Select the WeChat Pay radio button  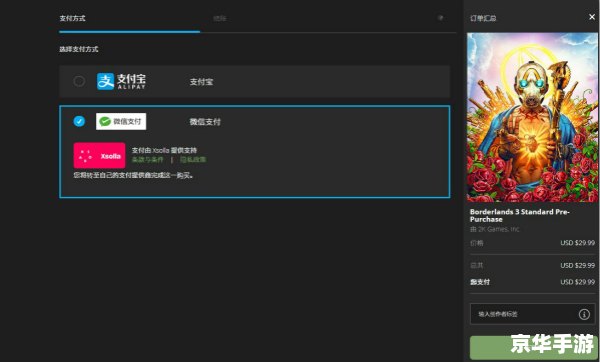click(79, 121)
